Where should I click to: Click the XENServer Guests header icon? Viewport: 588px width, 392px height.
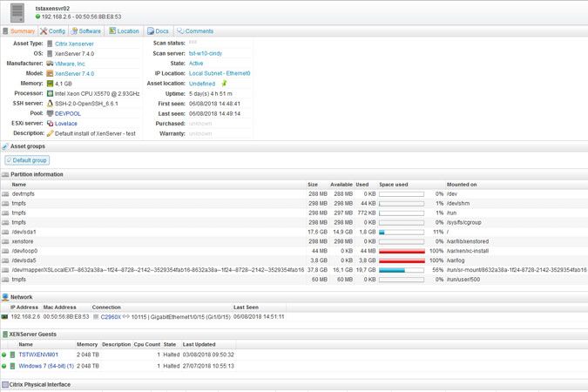pyautogui.click(x=5, y=335)
